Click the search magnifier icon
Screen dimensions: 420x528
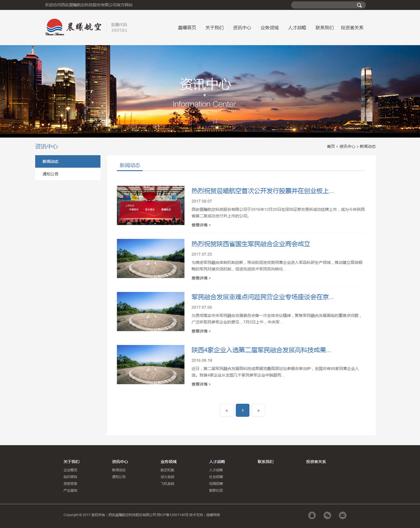pyautogui.click(x=359, y=5)
